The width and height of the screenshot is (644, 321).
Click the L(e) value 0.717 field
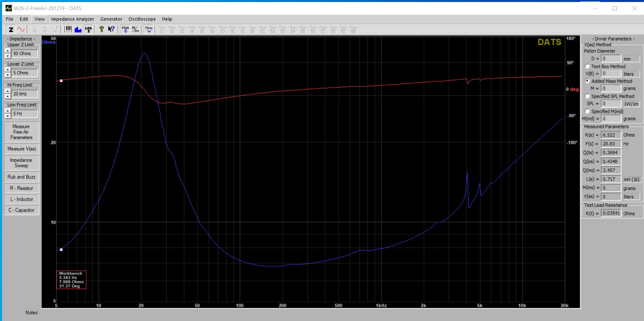(x=611, y=179)
